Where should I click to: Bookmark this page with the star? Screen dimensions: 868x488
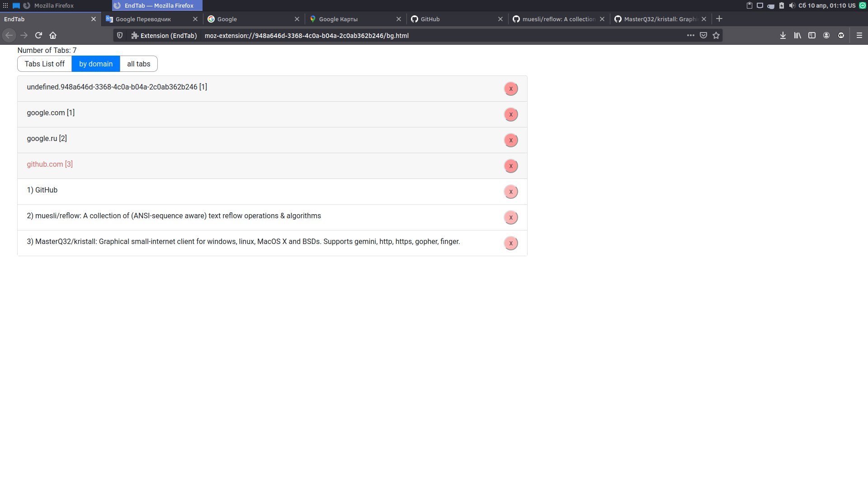tap(716, 35)
